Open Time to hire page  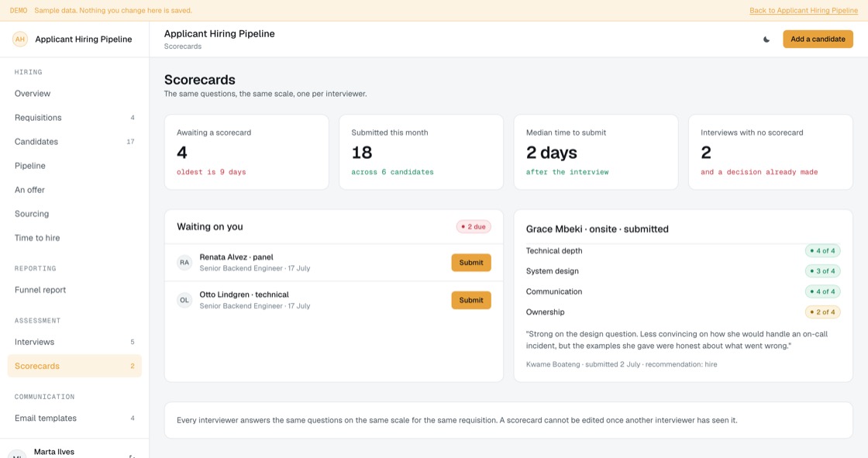74,238
